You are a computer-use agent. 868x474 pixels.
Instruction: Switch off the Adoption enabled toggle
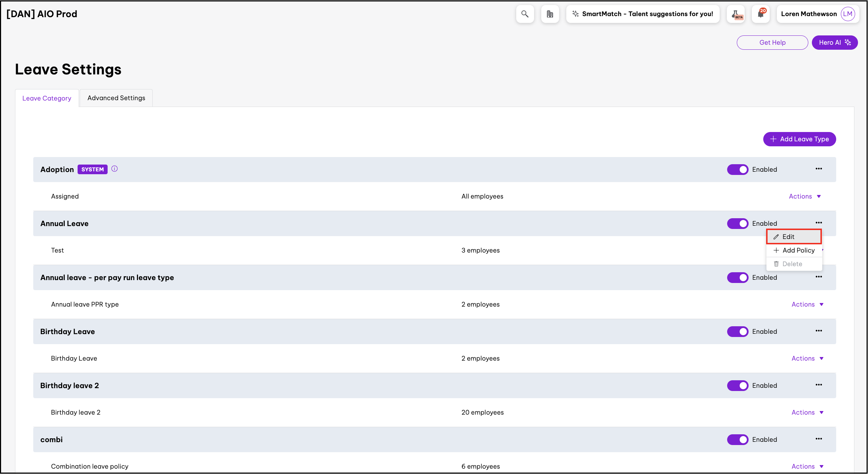click(738, 170)
